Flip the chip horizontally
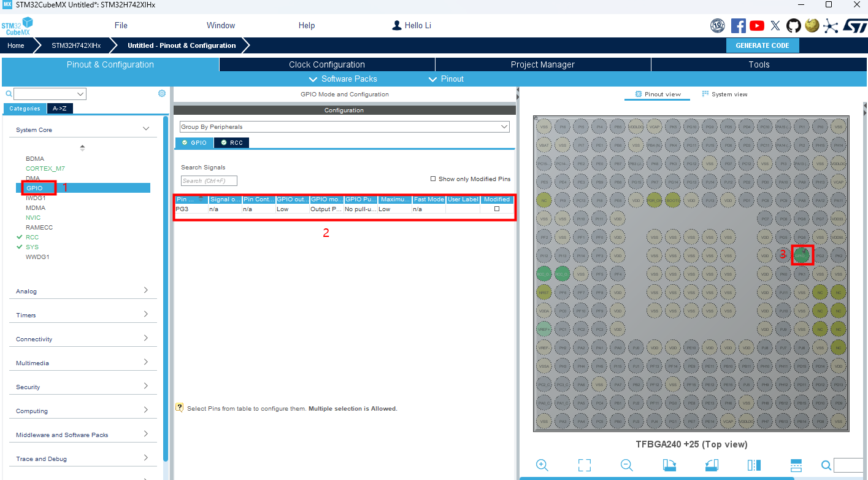The height and width of the screenshot is (480, 868). point(754,465)
